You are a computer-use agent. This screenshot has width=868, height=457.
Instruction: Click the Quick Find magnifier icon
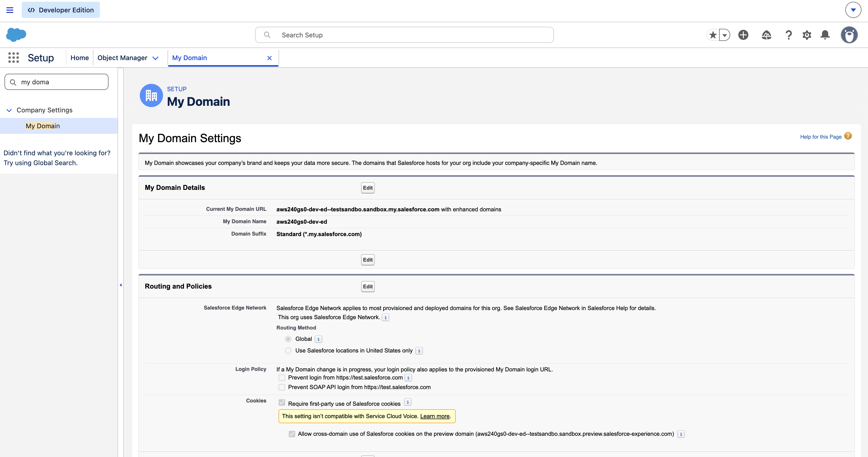tap(13, 82)
